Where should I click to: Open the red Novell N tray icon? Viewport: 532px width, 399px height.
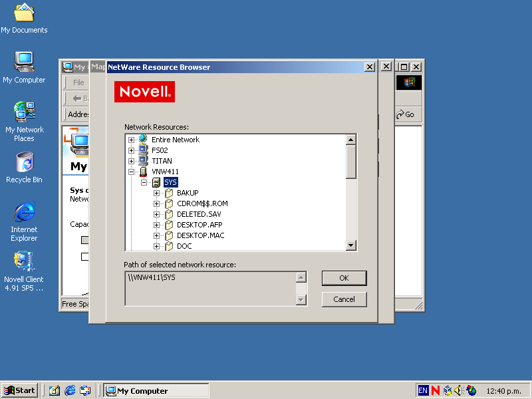coord(436,390)
